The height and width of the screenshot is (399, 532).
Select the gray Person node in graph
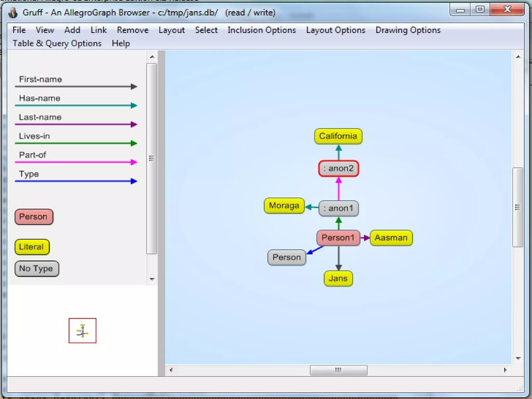pos(287,257)
